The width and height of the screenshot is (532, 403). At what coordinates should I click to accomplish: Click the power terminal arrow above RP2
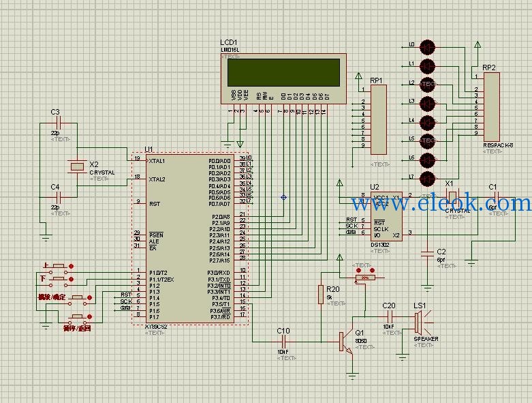click(478, 44)
